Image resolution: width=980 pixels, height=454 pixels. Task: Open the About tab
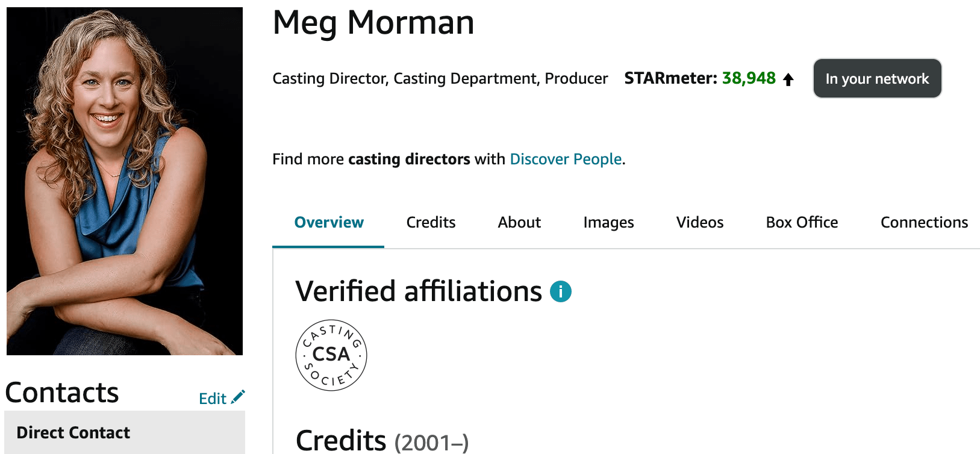coord(519,222)
